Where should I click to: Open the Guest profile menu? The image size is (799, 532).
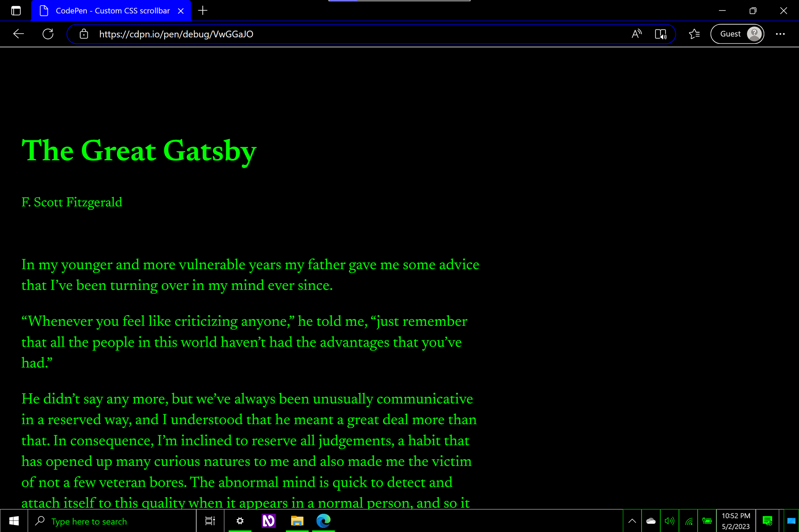click(737, 34)
